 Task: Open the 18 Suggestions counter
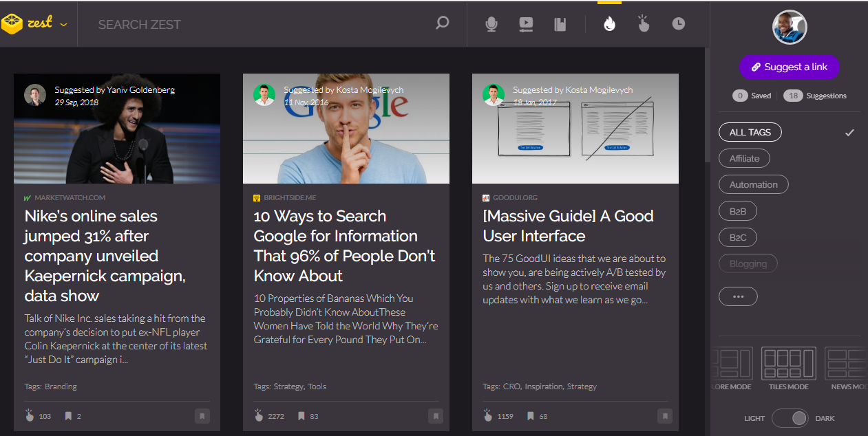[815, 96]
